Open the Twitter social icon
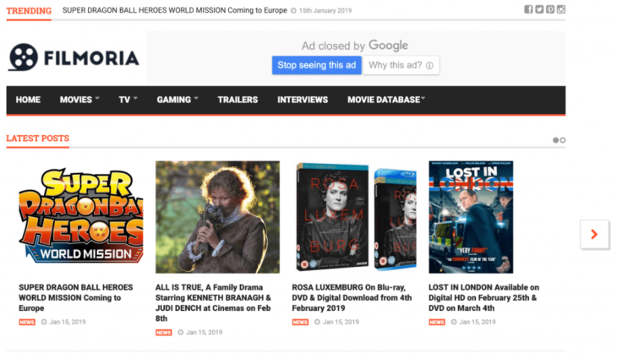Image resolution: width=617 pixels, height=364 pixels. point(539,9)
